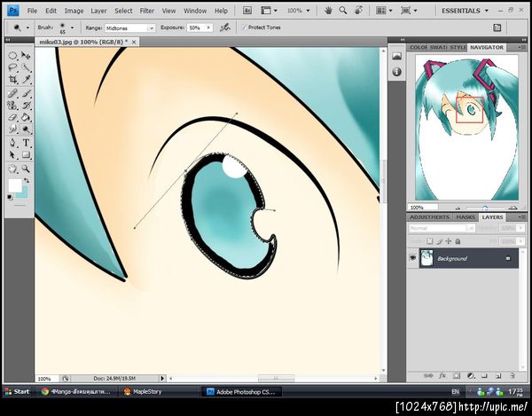
Task: Open the Select menu
Action: [123, 11]
